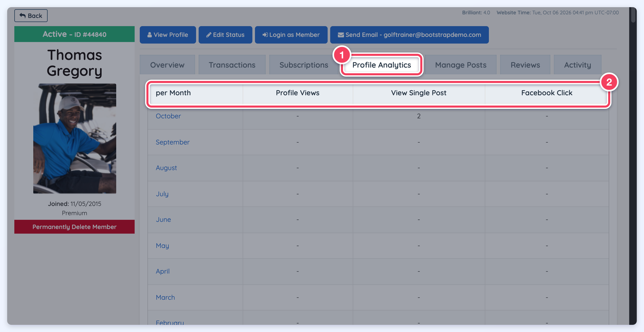
Task: Open the May month link
Action: pyautogui.click(x=162, y=246)
